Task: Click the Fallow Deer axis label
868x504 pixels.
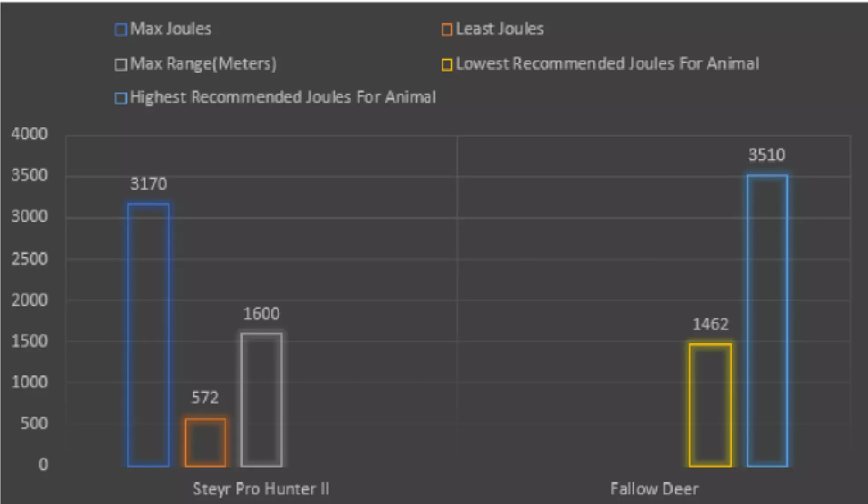Action: click(x=654, y=489)
